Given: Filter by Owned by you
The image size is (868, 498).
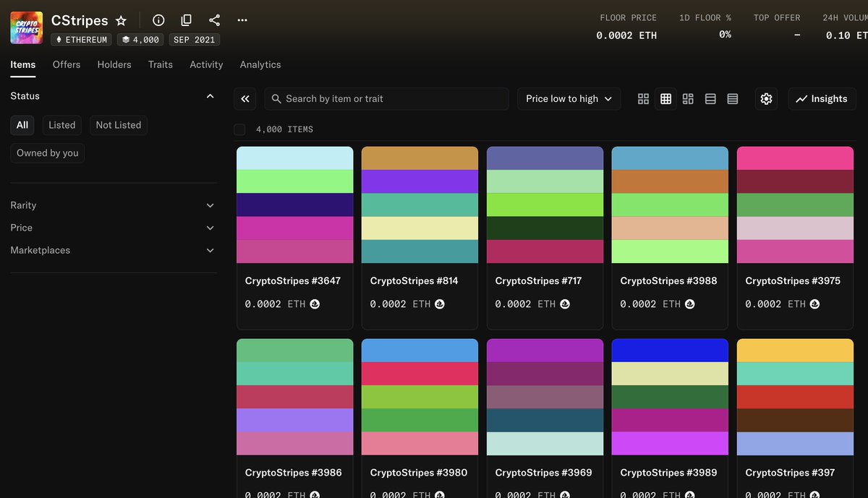Looking at the screenshot, I should coord(48,153).
